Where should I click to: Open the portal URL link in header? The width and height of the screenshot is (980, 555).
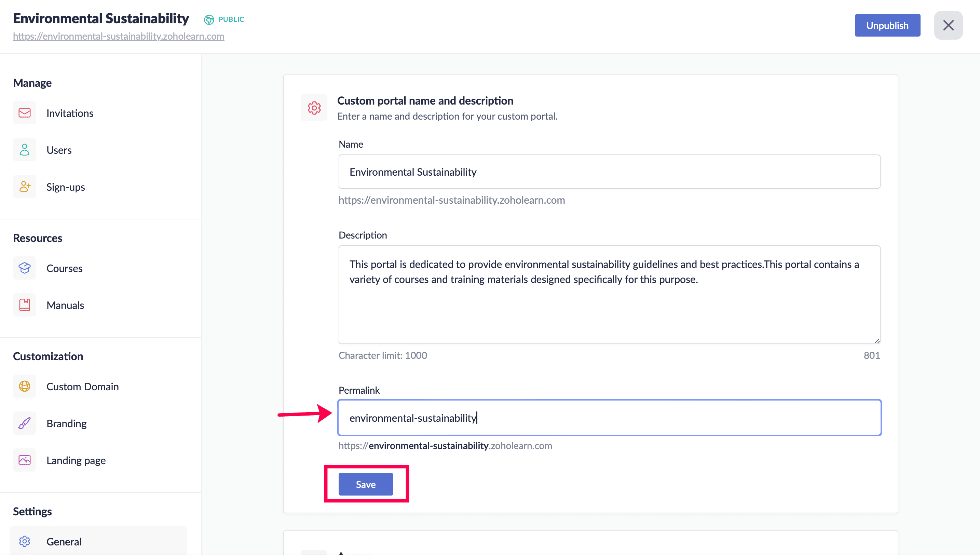(x=119, y=36)
